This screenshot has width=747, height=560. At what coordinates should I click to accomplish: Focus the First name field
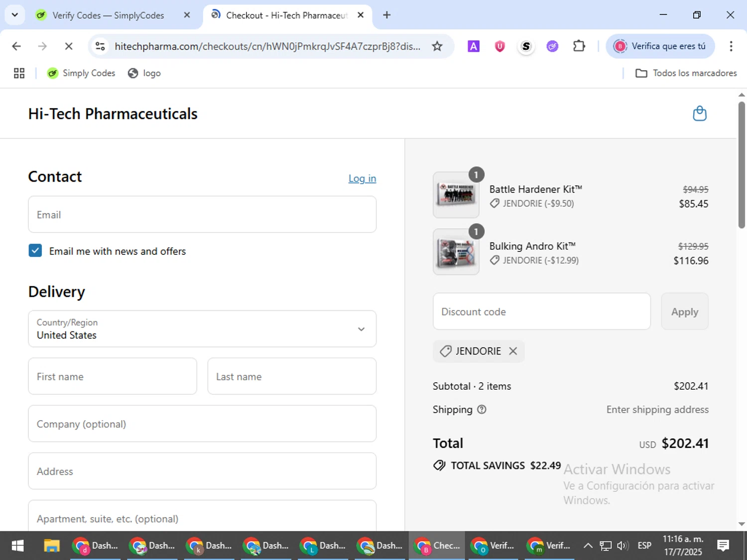point(113,376)
